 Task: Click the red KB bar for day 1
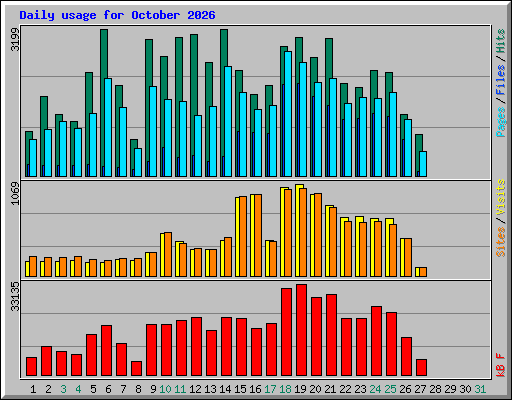[31, 366]
